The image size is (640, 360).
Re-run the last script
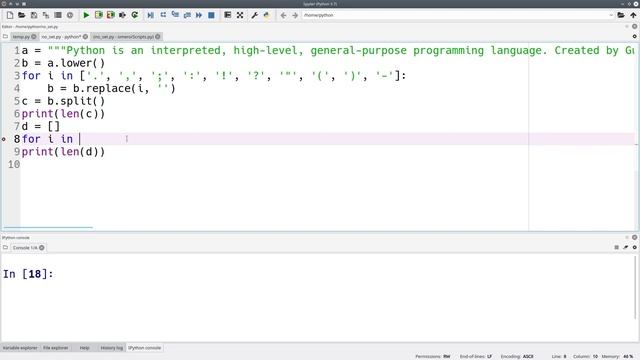(135, 15)
